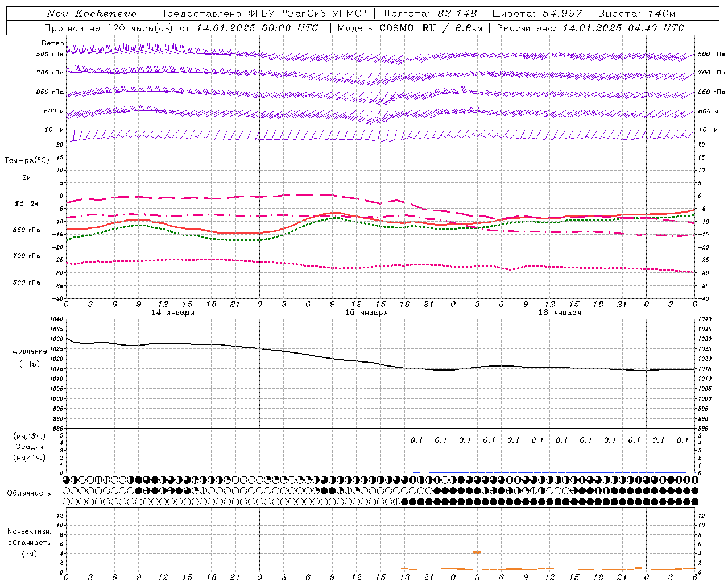728x582 pixels.
Task: Click the (мм/1ч.) precipitation unit label
Action: coord(30,458)
